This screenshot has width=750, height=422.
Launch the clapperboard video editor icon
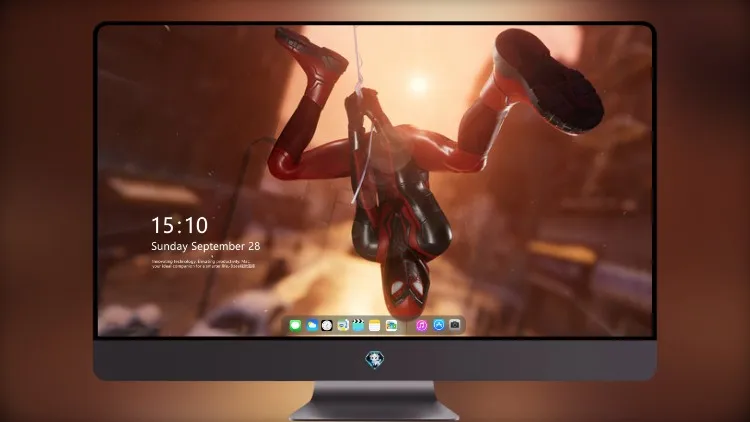tap(358, 326)
